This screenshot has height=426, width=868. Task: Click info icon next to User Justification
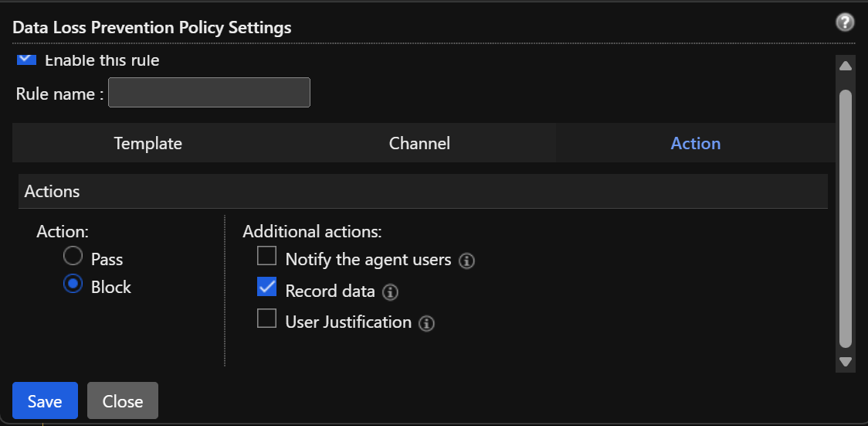426,323
